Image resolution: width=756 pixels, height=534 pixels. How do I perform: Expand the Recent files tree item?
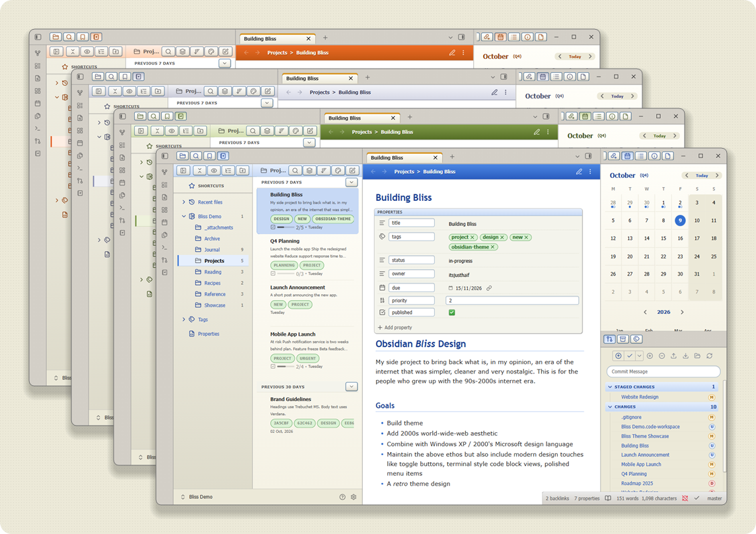point(184,202)
